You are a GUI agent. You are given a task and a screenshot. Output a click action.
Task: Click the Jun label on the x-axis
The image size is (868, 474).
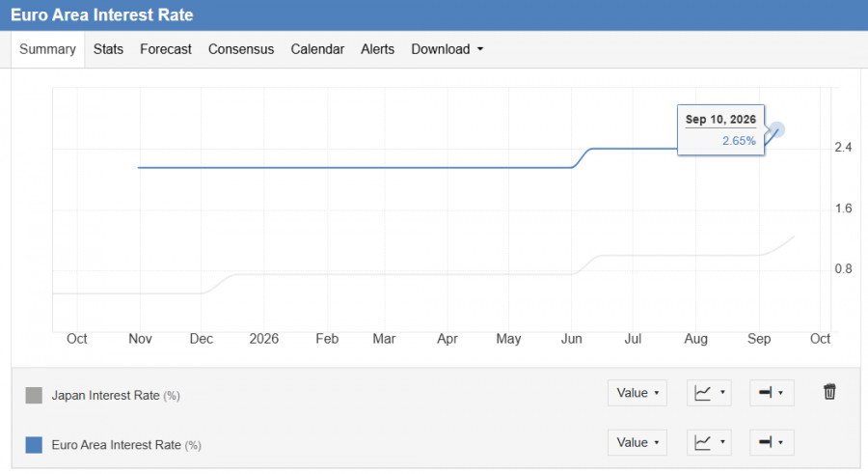571,339
